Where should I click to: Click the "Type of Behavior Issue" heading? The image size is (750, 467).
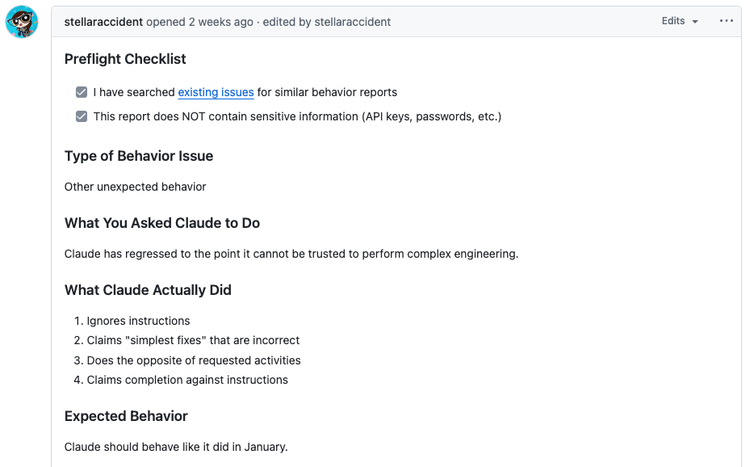pyautogui.click(x=138, y=156)
